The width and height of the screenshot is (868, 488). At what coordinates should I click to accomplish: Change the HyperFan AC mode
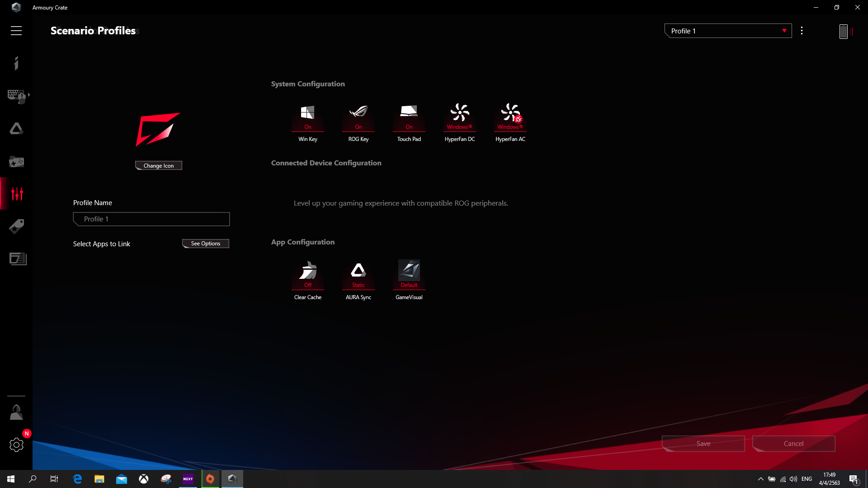click(510, 123)
